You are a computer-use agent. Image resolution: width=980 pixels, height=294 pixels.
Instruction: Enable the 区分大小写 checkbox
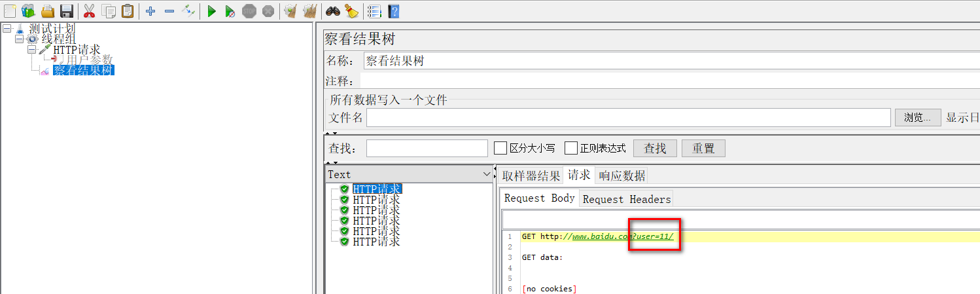click(500, 148)
